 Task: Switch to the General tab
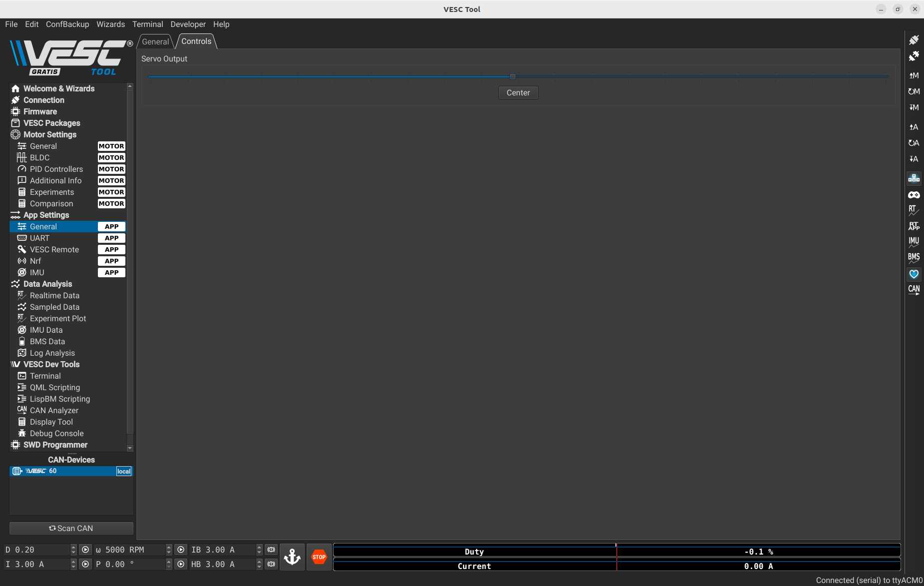pyautogui.click(x=155, y=41)
